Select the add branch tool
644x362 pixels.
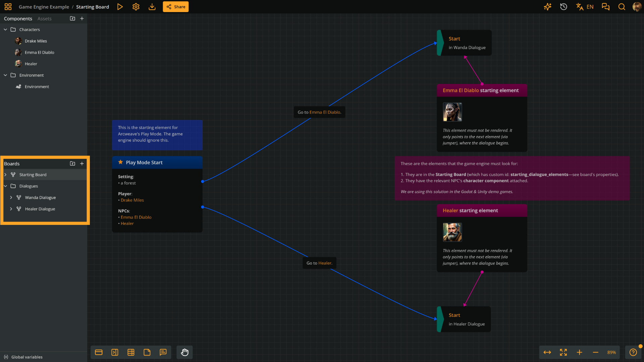click(131, 352)
